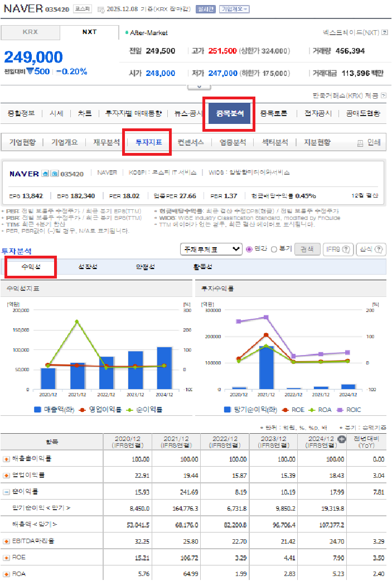392x585 pixels.
Task: Select the 종목분석 tab
Action: [230, 113]
